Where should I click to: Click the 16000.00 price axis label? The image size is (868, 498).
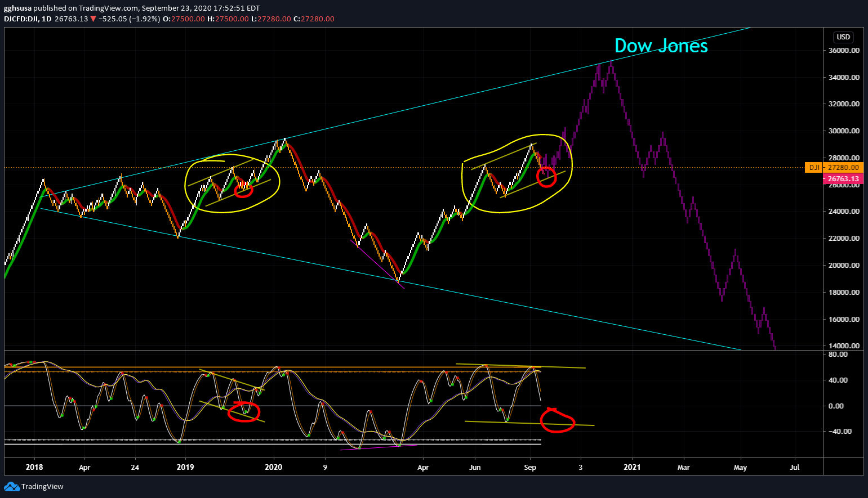click(x=843, y=320)
